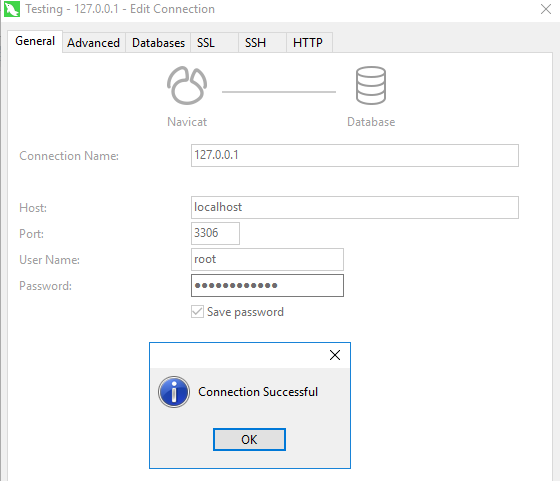Viewport: 560px width, 481px height.
Task: Click the Navicat logo icon
Action: [x=187, y=86]
